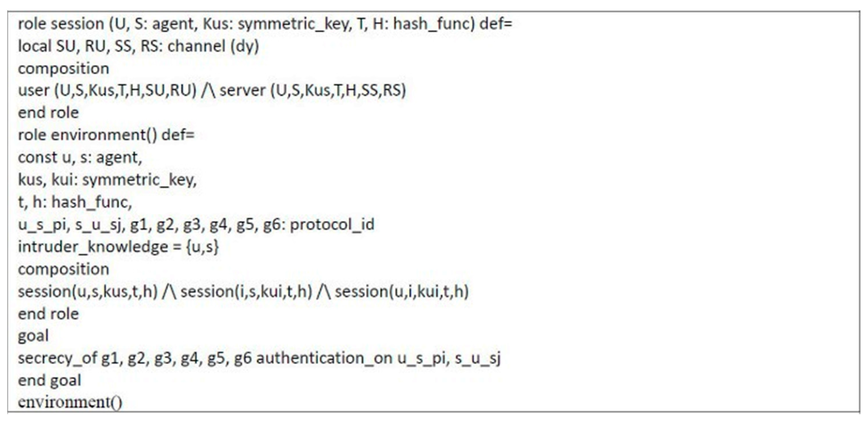The height and width of the screenshot is (423, 868).
Task: Click the 'session(i,s,kui,t,h)' text
Action: click(246, 292)
